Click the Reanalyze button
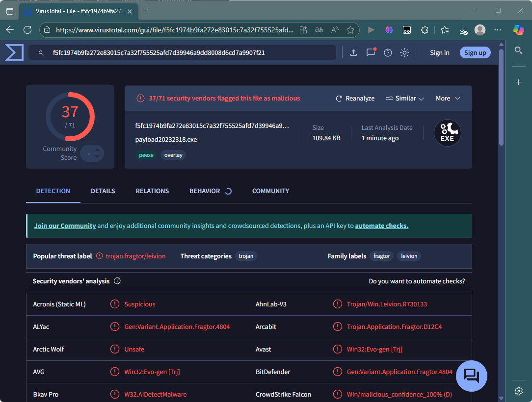 pyautogui.click(x=355, y=99)
